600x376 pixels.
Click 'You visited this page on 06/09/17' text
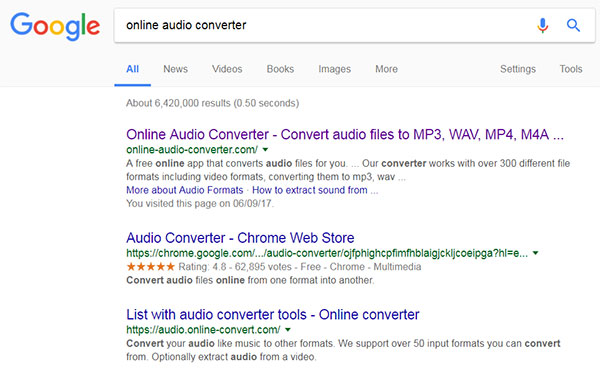[200, 203]
